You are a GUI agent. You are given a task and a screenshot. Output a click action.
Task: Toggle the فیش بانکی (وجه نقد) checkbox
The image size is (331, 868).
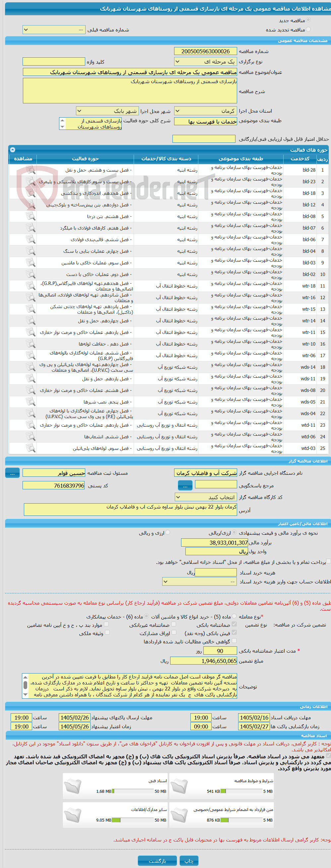[x=234, y=632]
